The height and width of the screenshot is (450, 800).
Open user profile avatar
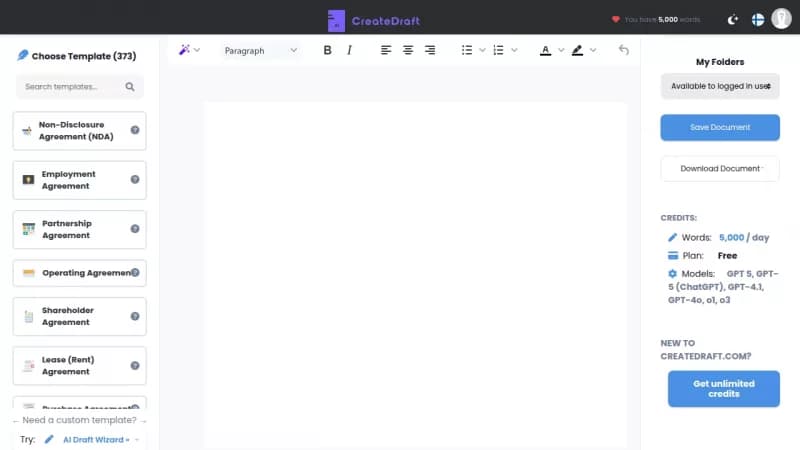pos(781,19)
